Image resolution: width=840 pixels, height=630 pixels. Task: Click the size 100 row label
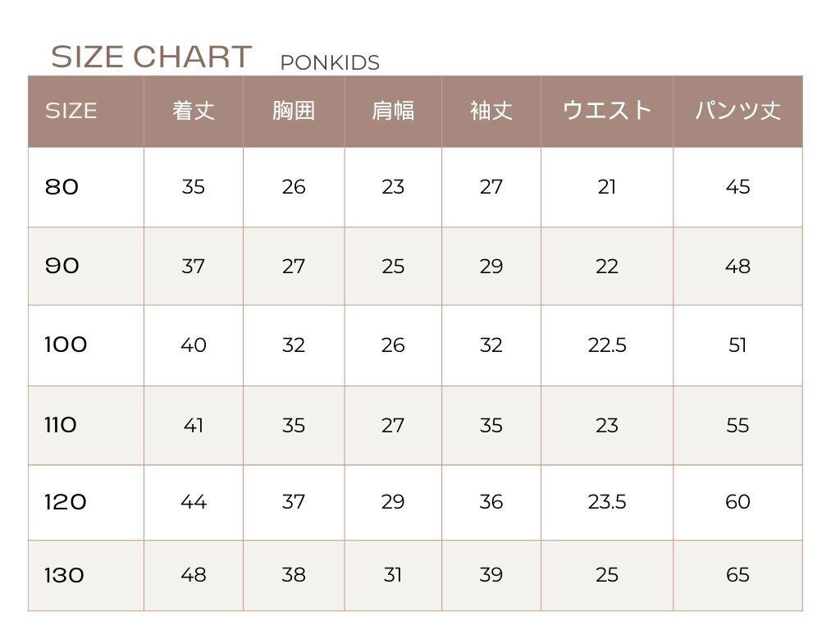click(x=66, y=345)
